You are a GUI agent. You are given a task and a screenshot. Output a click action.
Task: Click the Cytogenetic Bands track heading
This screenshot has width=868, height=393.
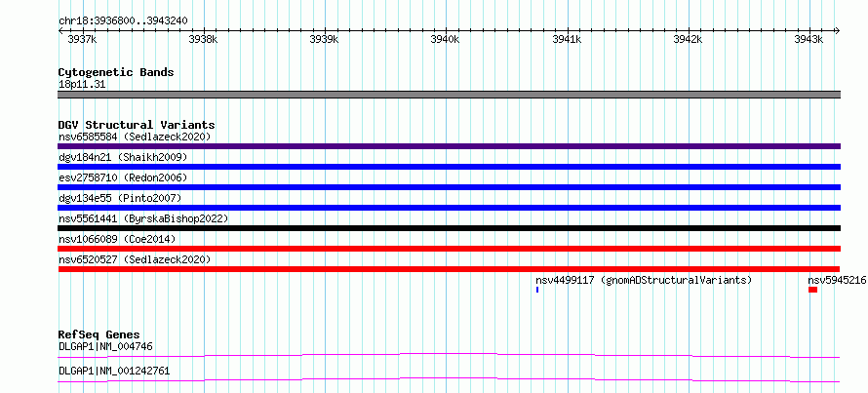click(116, 72)
